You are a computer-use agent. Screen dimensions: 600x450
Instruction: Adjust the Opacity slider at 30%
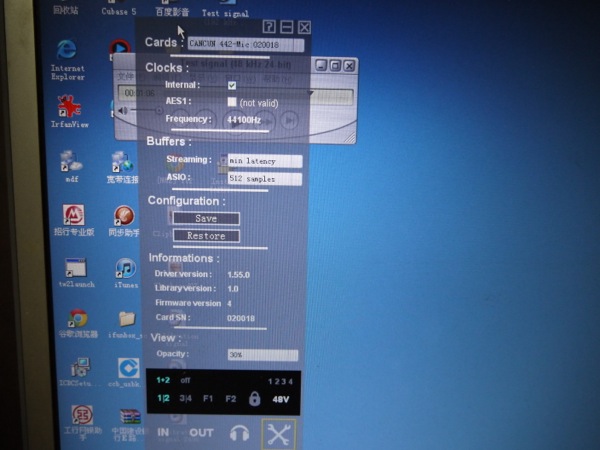coord(262,355)
